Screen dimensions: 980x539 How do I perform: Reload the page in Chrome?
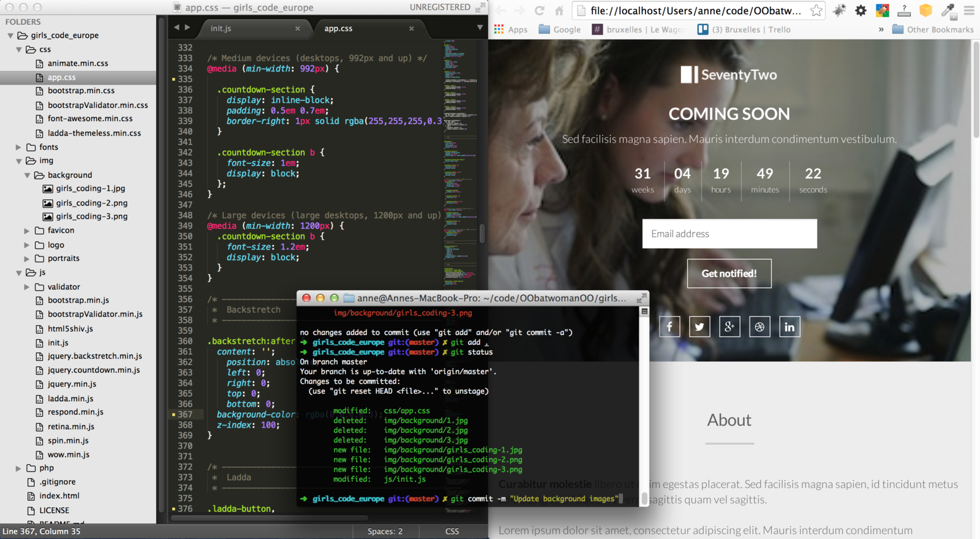click(x=540, y=10)
